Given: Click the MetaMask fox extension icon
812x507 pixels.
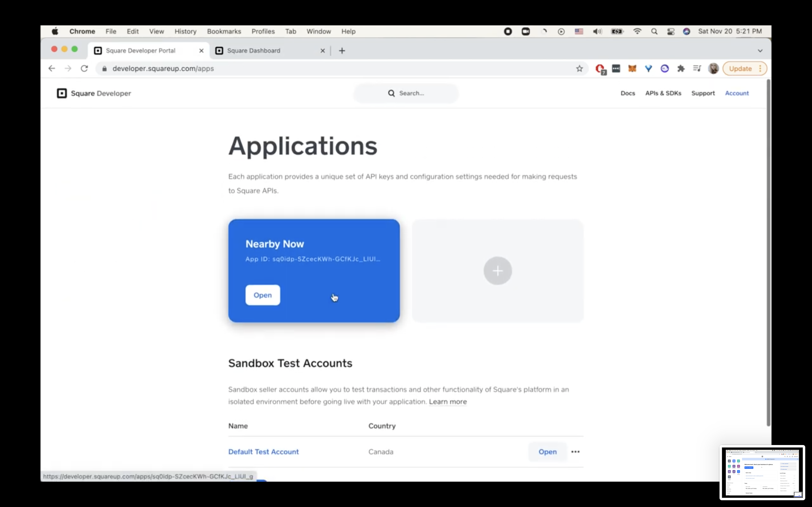Looking at the screenshot, I should [x=632, y=69].
